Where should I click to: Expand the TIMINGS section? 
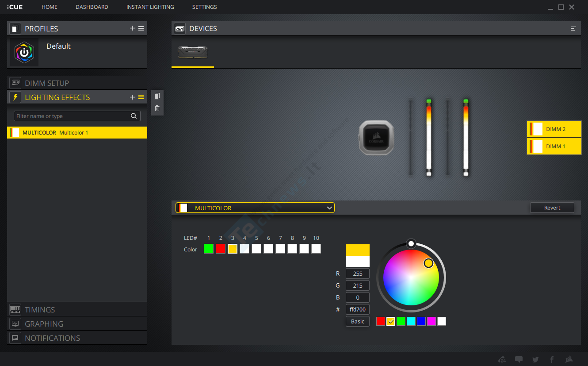pos(77,309)
